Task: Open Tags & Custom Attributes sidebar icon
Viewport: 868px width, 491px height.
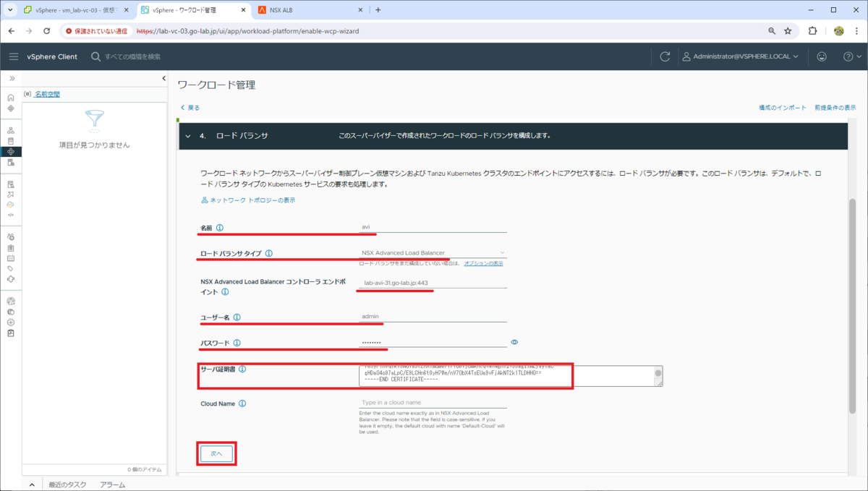Action: click(x=11, y=268)
